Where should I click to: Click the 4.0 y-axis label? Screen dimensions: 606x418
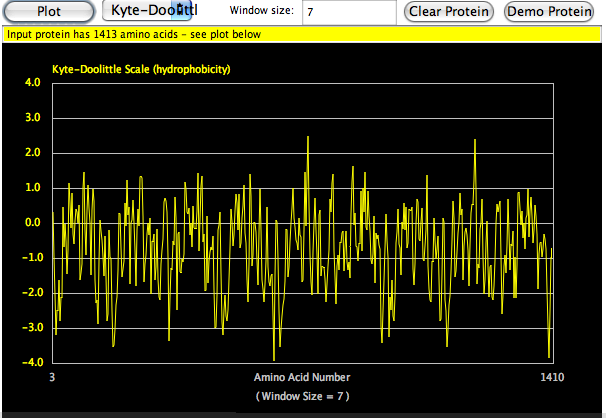32,83
